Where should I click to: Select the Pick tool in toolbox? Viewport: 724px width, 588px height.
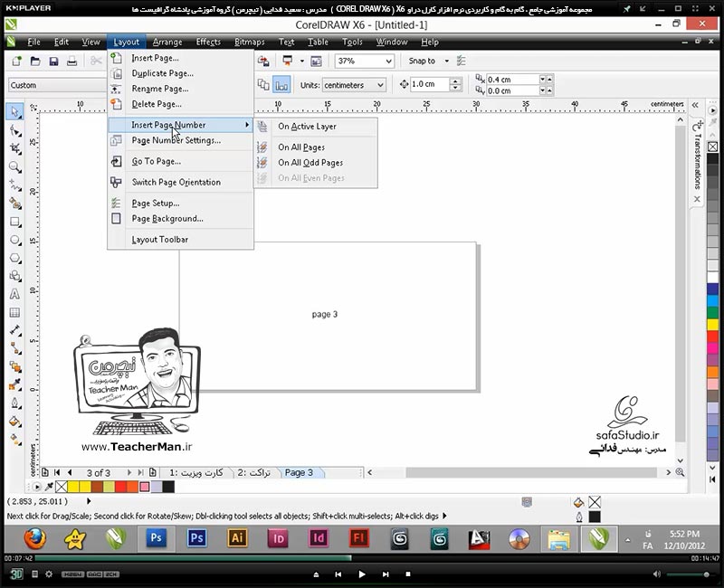click(14, 111)
